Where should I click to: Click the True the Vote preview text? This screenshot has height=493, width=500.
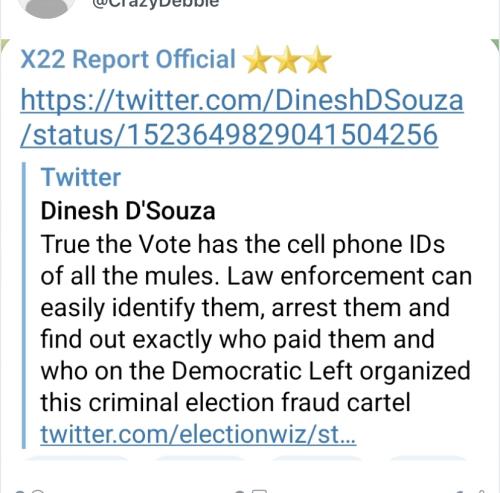pyautogui.click(x=256, y=323)
